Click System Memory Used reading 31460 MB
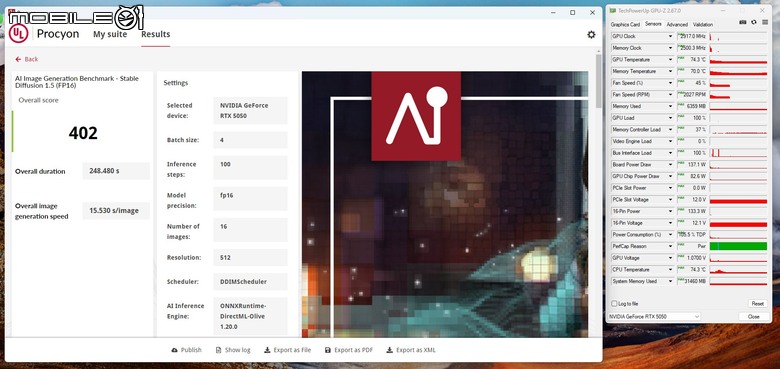Viewport: 780px width, 369px height. click(691, 281)
